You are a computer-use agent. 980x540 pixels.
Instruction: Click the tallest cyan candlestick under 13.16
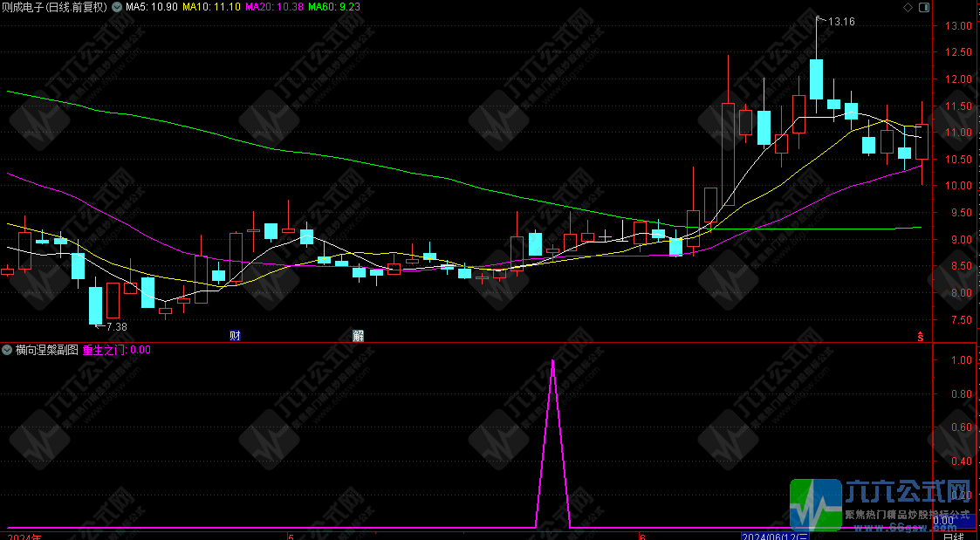(816, 79)
